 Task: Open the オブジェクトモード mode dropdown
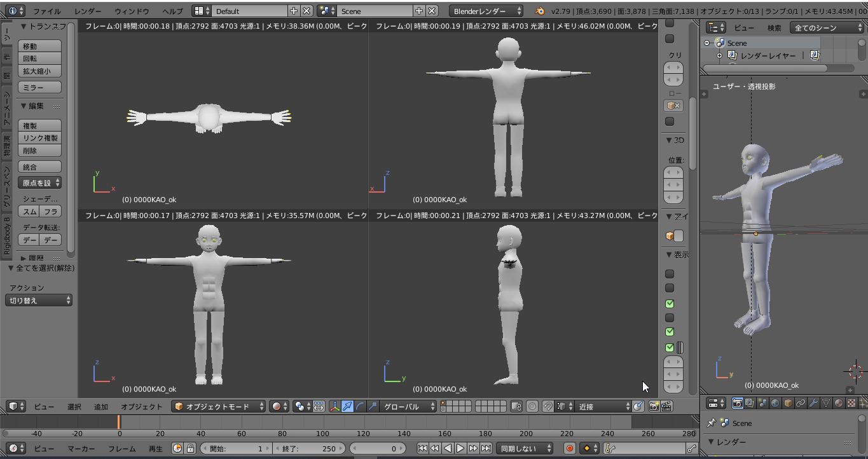(x=219, y=406)
